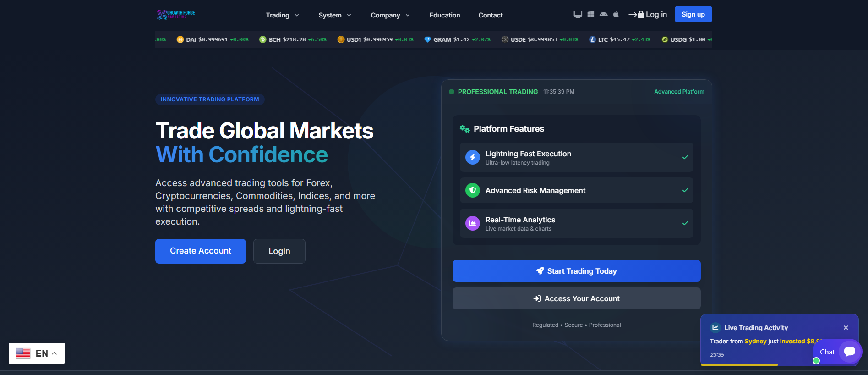
Task: Click the Live Trading Activity progress bar
Action: click(739, 365)
